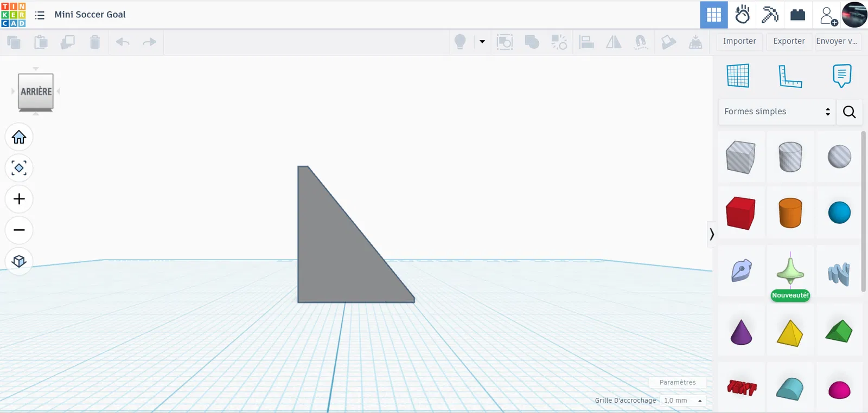The width and height of the screenshot is (868, 413).
Task: Click the ARRIÈRE face of the view cube
Action: [x=36, y=91]
